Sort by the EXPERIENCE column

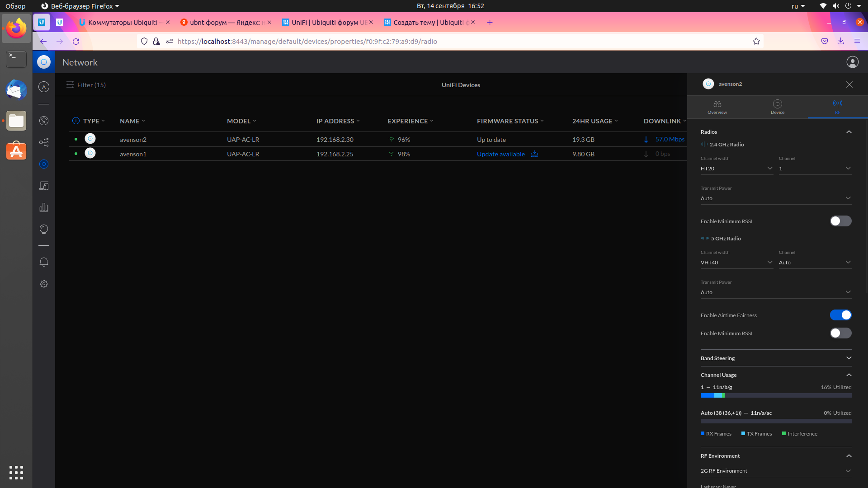pos(410,121)
